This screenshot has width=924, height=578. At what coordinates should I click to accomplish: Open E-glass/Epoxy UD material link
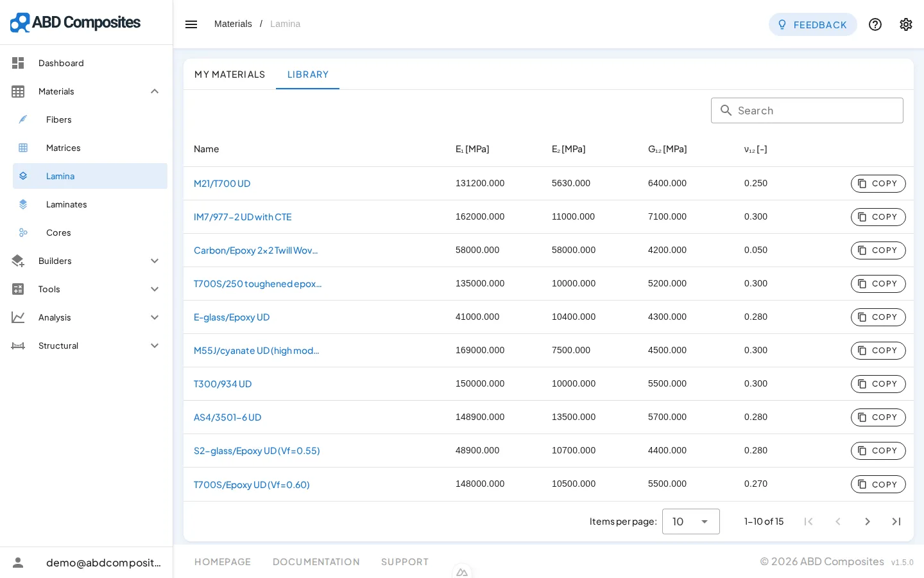click(x=232, y=317)
